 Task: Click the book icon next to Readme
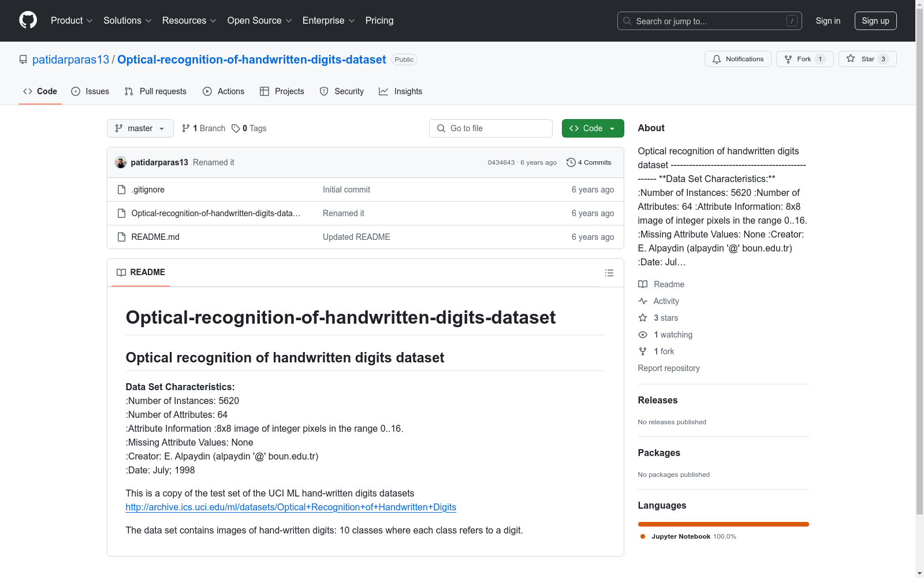pyautogui.click(x=643, y=284)
